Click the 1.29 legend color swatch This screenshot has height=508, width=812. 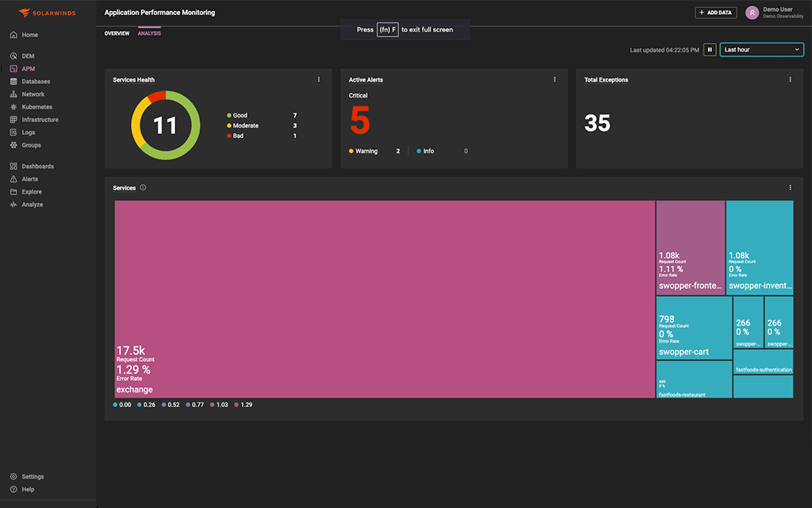(x=236, y=405)
